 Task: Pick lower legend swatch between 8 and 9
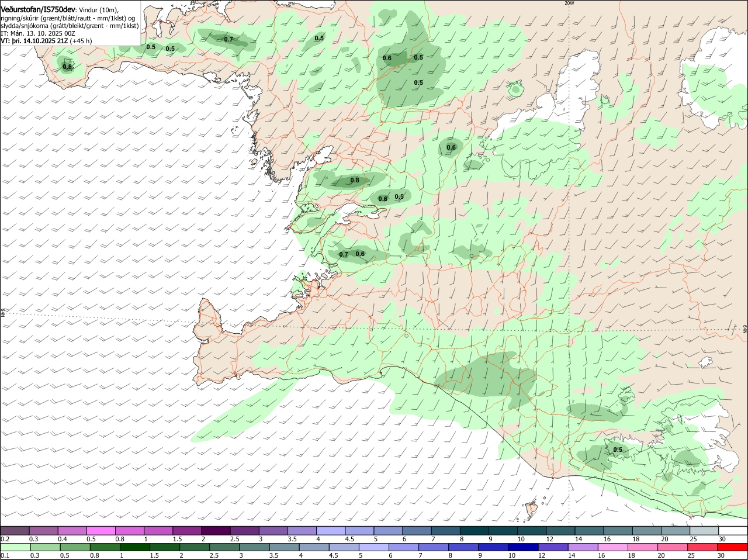tap(463, 547)
